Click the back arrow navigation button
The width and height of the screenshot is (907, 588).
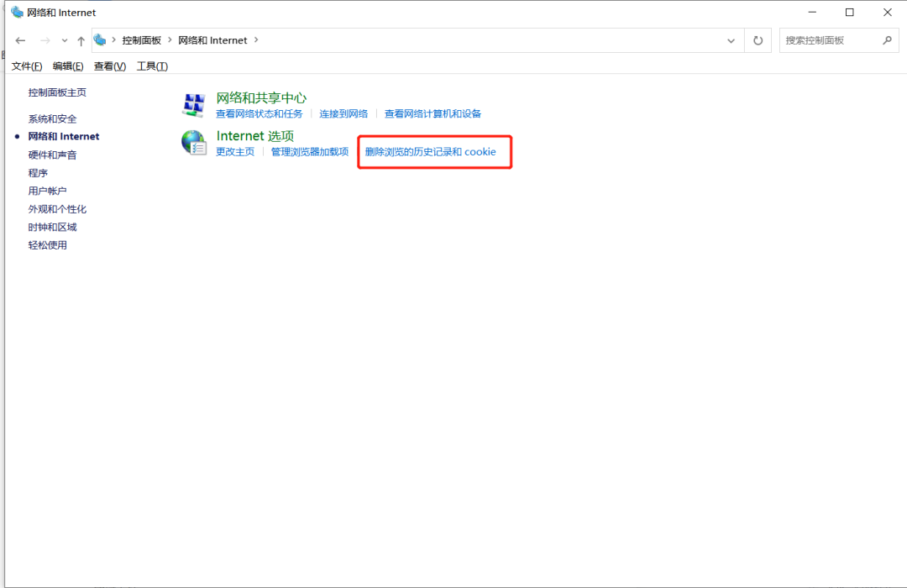[21, 40]
